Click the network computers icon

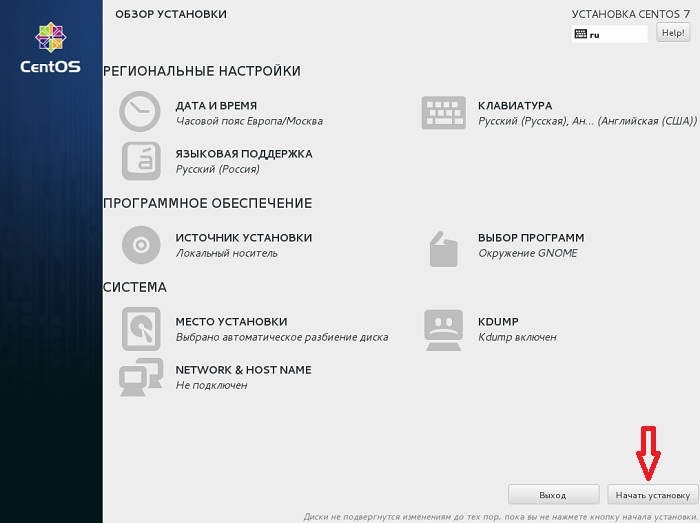pos(141,377)
